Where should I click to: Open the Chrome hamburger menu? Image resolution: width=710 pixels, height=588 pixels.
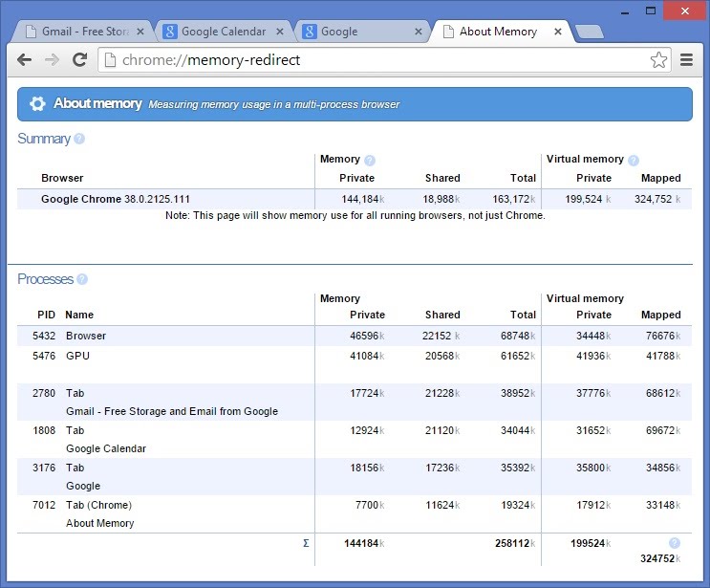[686, 60]
